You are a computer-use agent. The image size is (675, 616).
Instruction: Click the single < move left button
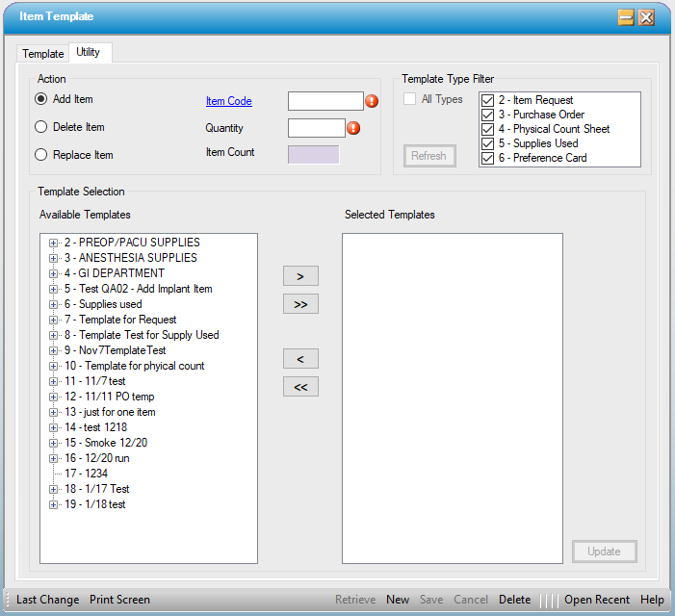(x=300, y=359)
